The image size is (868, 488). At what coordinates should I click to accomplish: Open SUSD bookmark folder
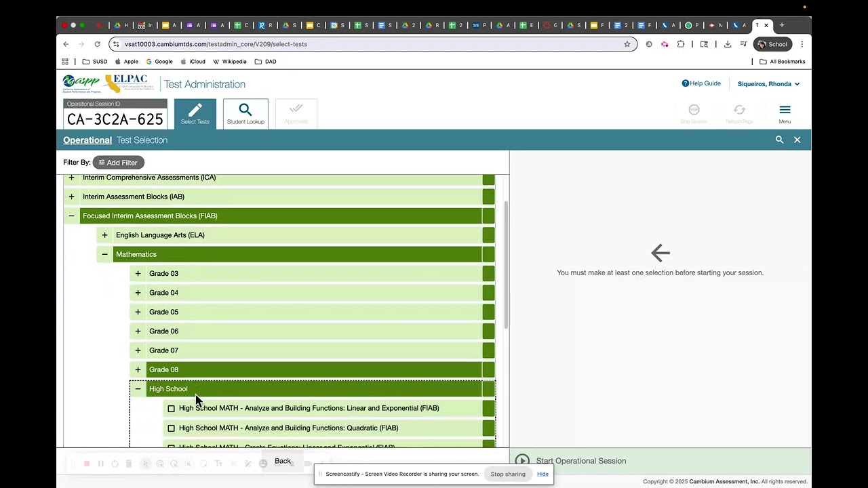[x=94, y=61]
